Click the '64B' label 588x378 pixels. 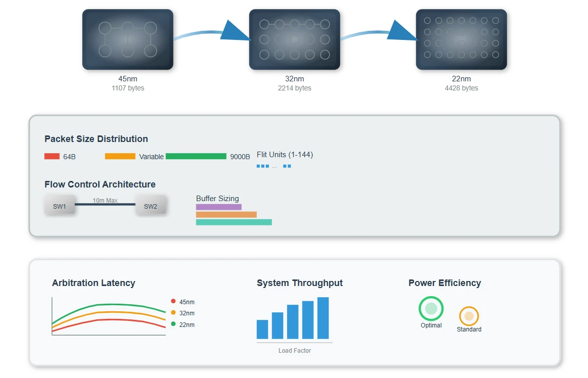(x=69, y=157)
